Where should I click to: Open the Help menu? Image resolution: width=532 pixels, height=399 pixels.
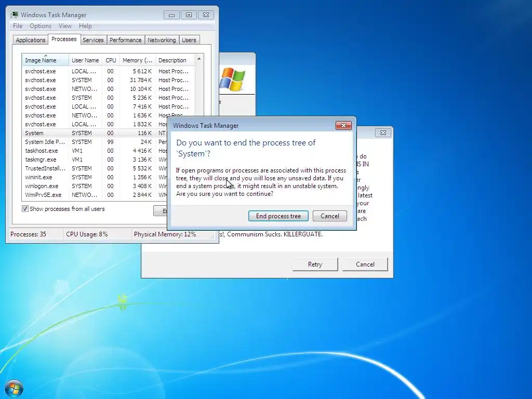click(x=85, y=26)
